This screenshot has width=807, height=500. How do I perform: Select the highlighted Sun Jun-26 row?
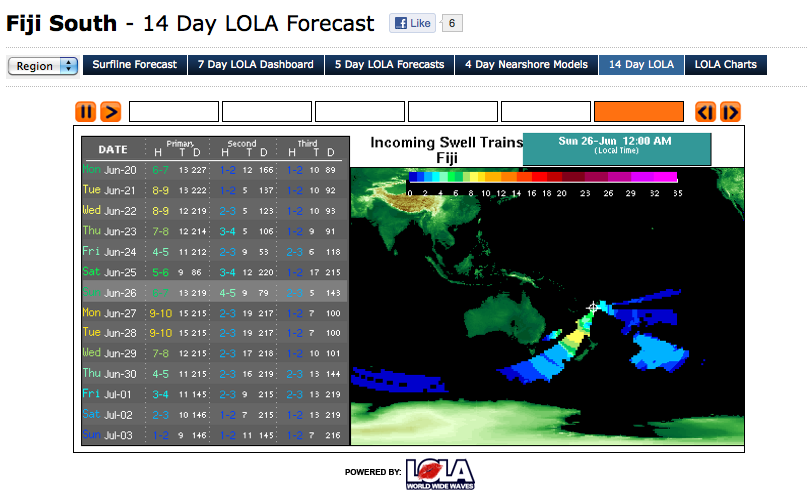point(215,292)
